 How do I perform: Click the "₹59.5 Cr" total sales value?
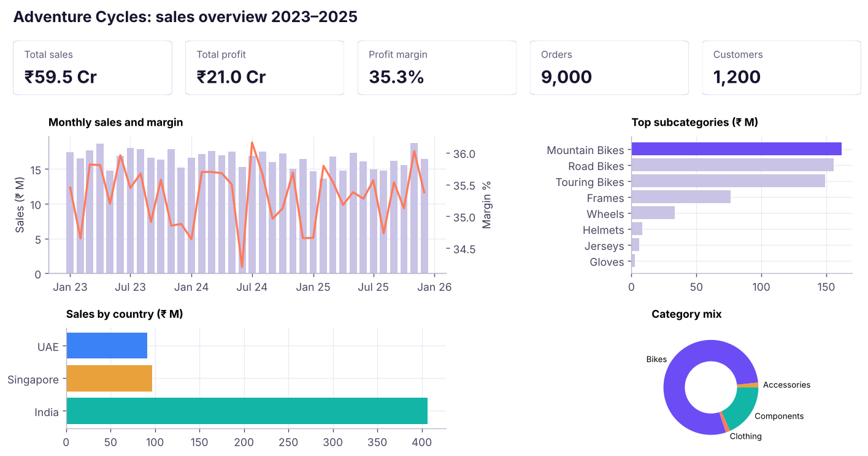pos(61,77)
